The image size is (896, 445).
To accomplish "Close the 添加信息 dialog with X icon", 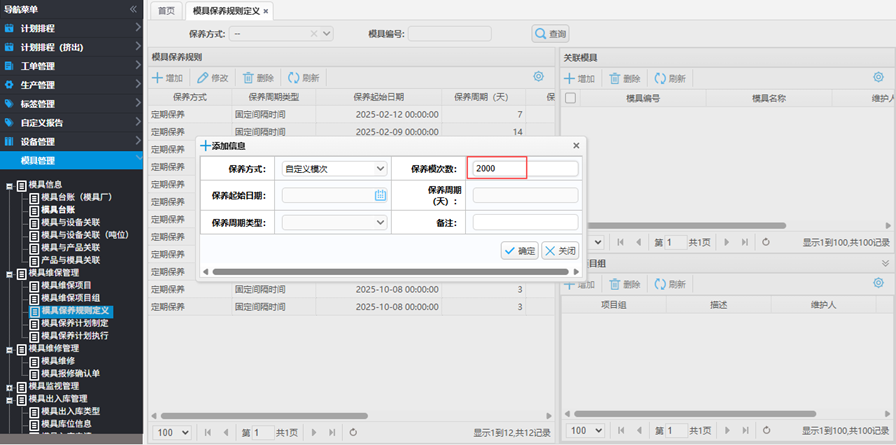I will [x=576, y=146].
